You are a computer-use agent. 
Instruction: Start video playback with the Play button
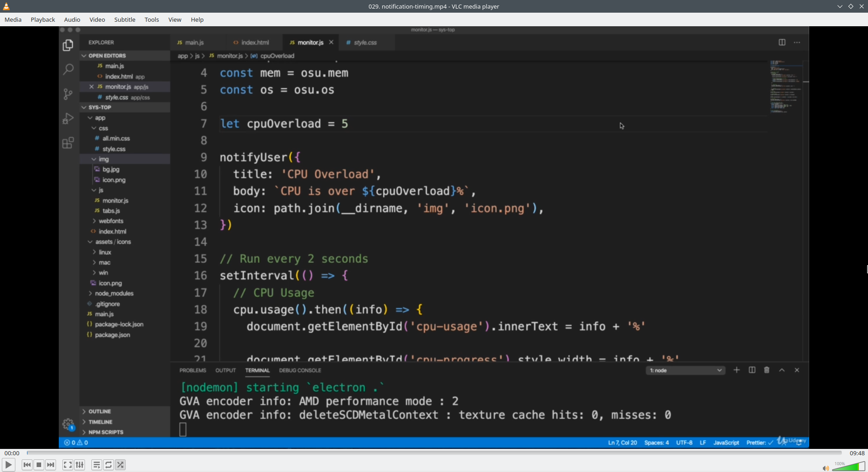click(x=8, y=465)
